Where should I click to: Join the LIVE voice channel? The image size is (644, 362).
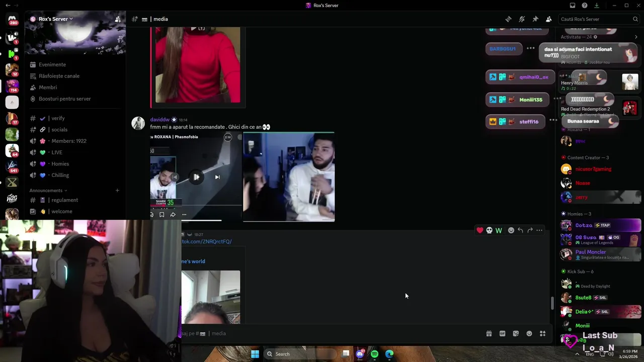75,152
